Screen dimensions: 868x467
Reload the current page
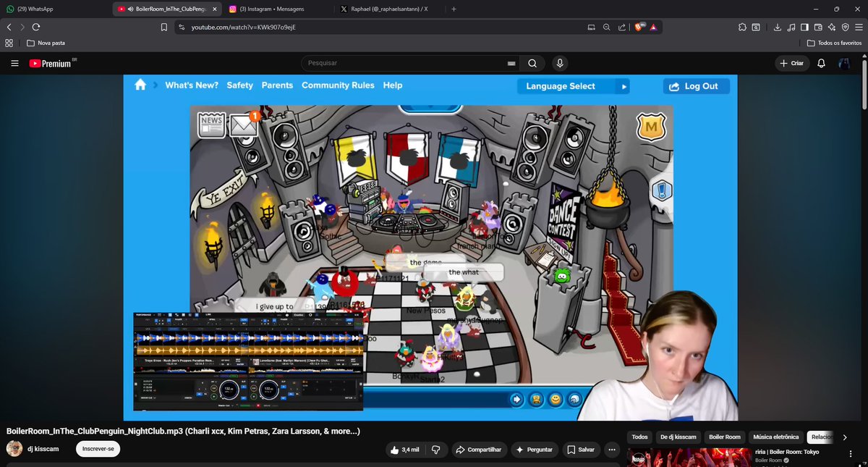tap(36, 27)
